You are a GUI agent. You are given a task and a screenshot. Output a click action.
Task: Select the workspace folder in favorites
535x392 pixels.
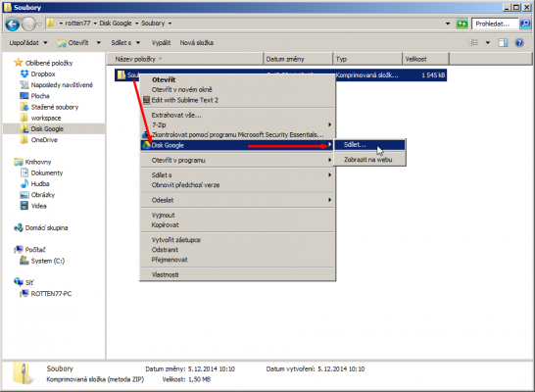click(46, 118)
